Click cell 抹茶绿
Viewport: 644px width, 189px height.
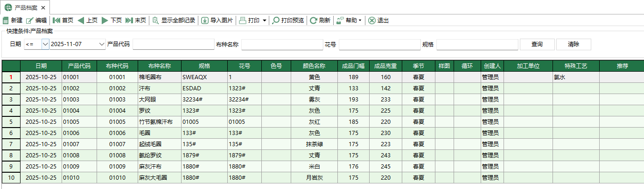pos(314,144)
